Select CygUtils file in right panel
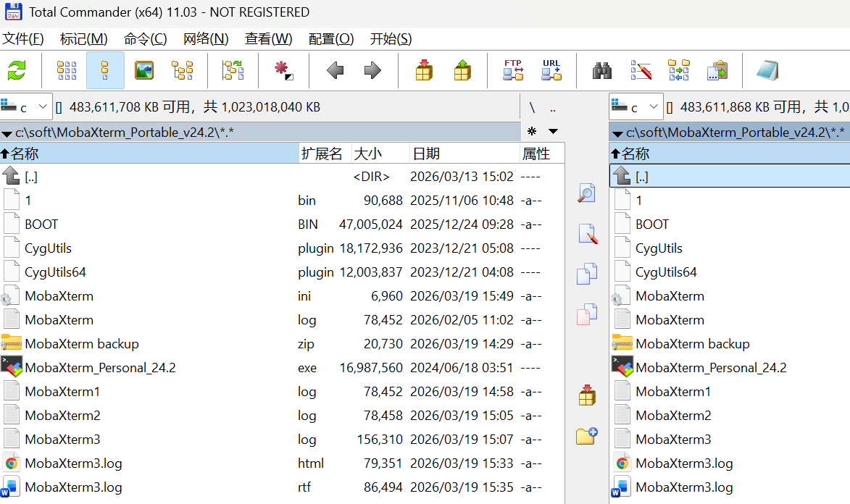850x504 pixels. click(730, 248)
